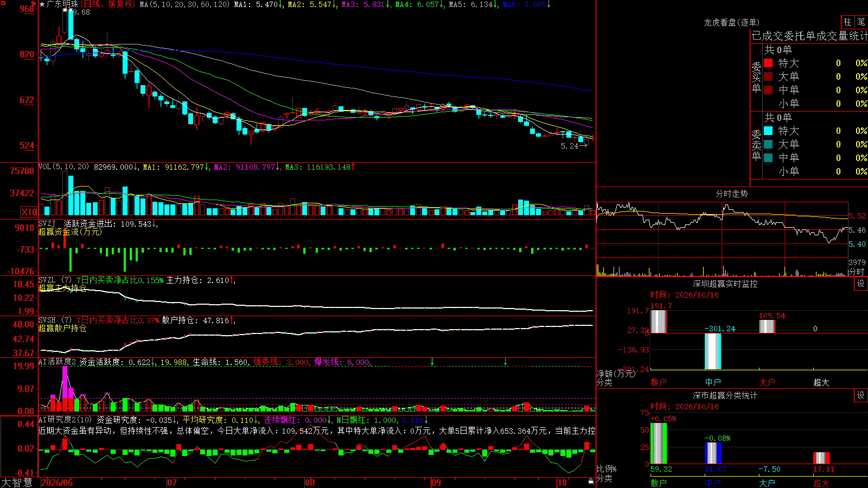Open 设 settings for 深圳超赢实时监控
The height and width of the screenshot is (488, 868).
(861, 284)
